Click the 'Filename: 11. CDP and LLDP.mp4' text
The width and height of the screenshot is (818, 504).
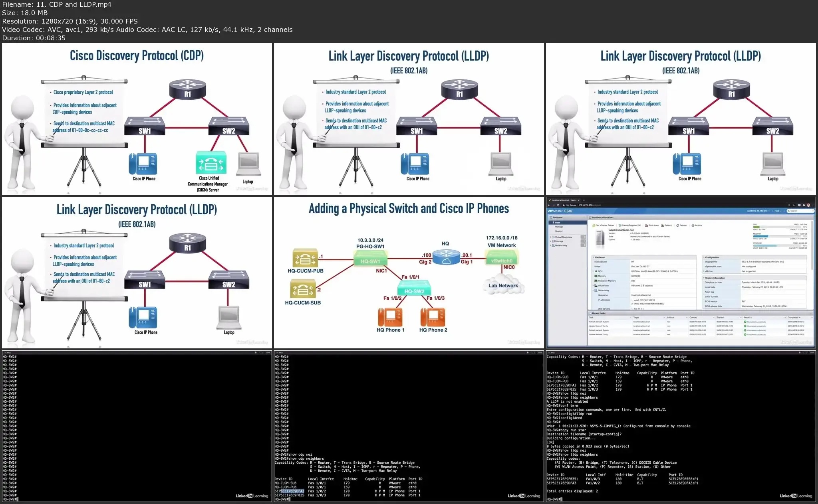coord(57,4)
